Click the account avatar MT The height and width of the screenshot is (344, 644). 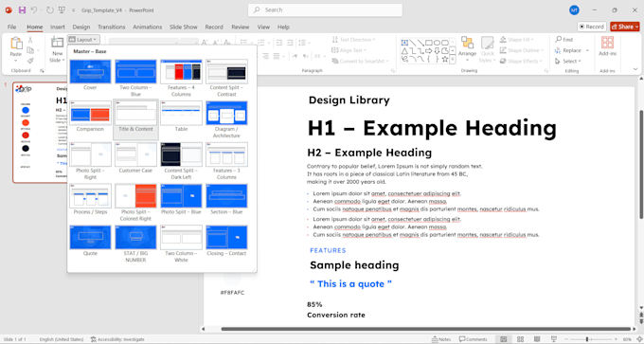(574, 10)
